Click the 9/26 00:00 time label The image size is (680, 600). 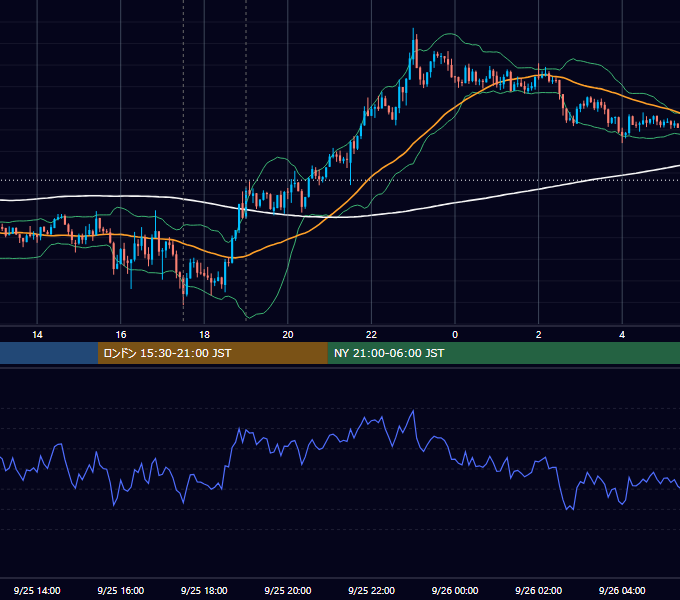[455, 590]
